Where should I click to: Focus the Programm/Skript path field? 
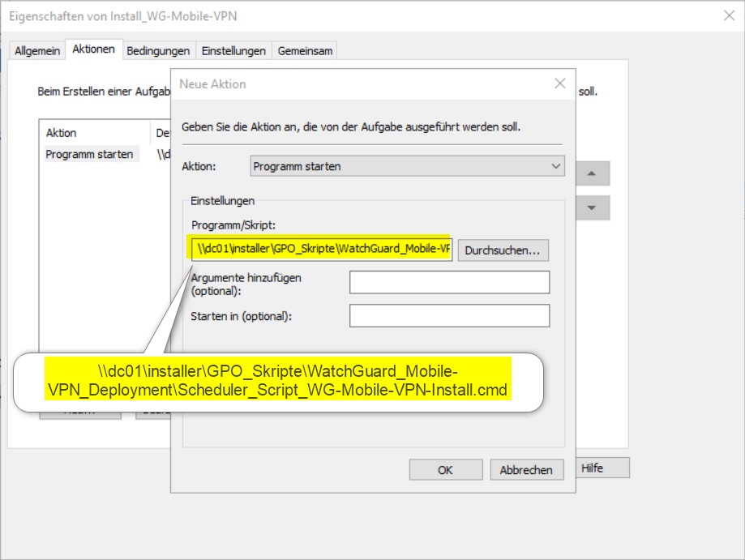click(x=322, y=249)
